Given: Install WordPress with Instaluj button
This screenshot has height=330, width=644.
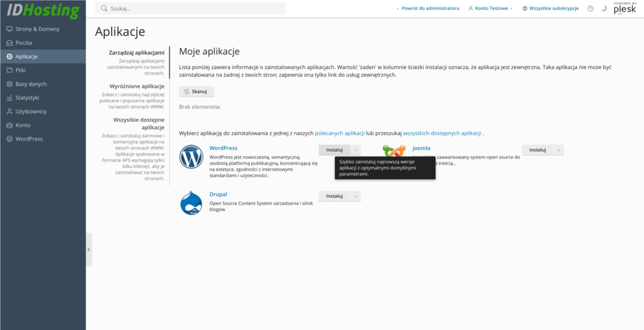Looking at the screenshot, I should pos(335,150).
